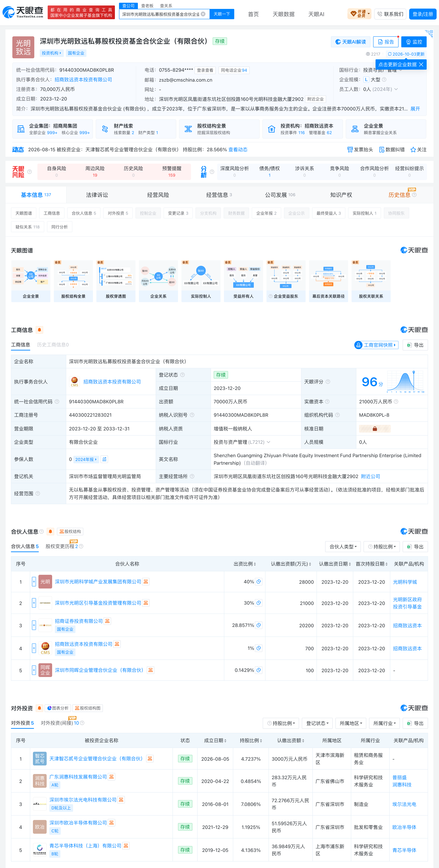This screenshot has width=439, height=868.
Task: Click the 关注 star icon
Action: coord(413,150)
